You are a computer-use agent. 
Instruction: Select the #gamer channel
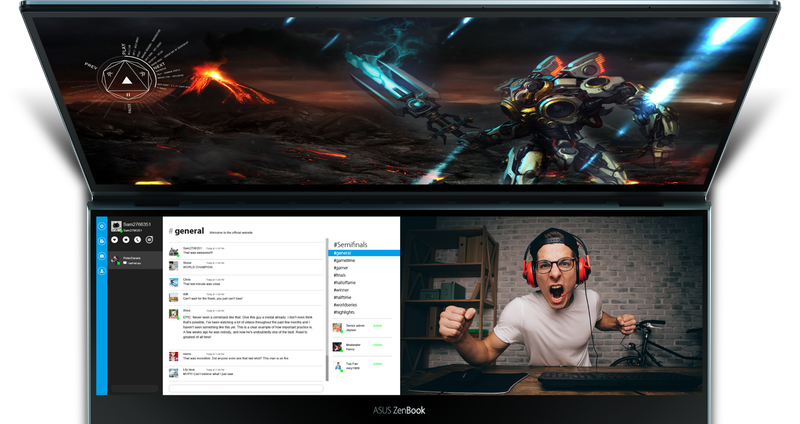pyautogui.click(x=341, y=268)
